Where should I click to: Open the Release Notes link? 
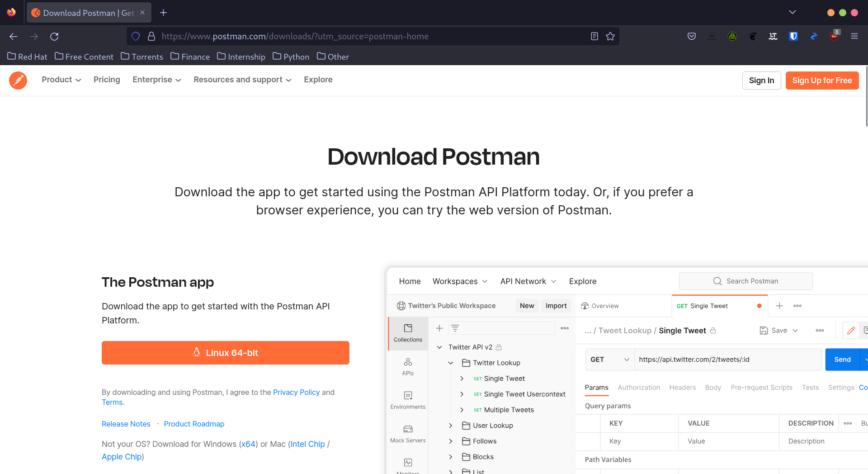coord(126,424)
